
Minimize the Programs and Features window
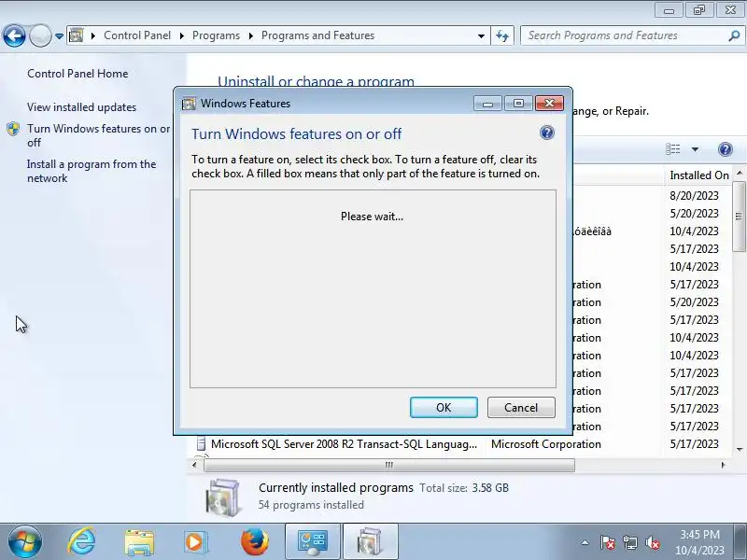pyautogui.click(x=669, y=10)
